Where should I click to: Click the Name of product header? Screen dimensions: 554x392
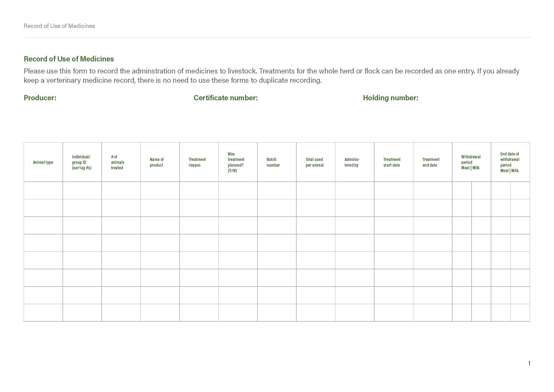(x=157, y=162)
